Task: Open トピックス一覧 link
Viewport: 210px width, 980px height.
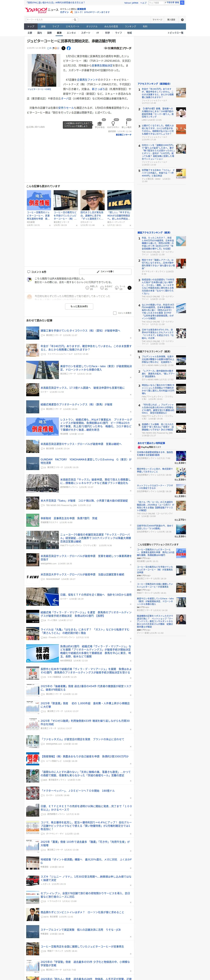Action: click(175, 33)
